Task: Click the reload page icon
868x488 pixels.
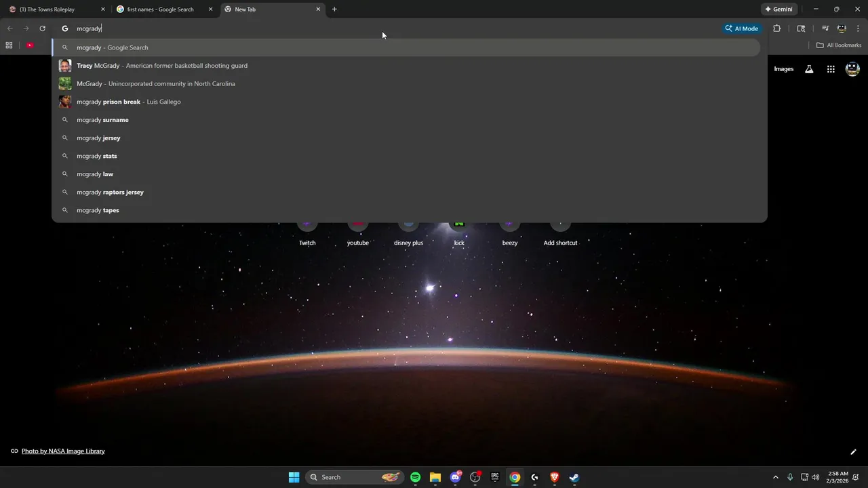Action: (42, 28)
